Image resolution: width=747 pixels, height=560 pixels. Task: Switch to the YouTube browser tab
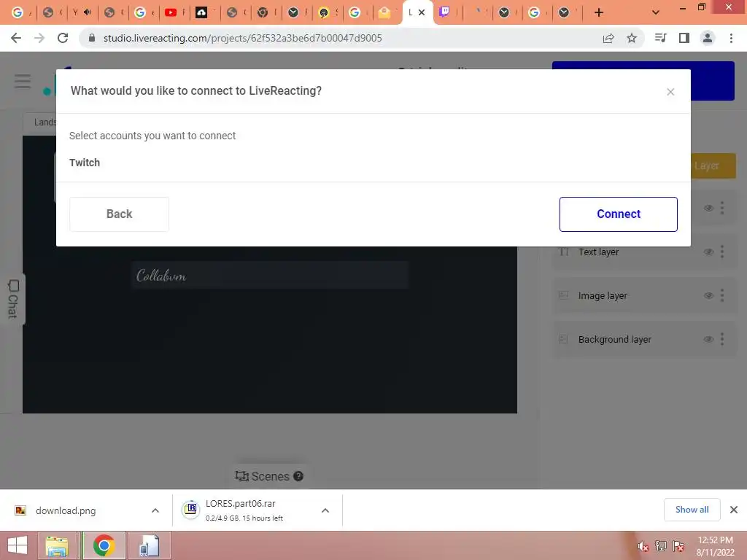174,12
